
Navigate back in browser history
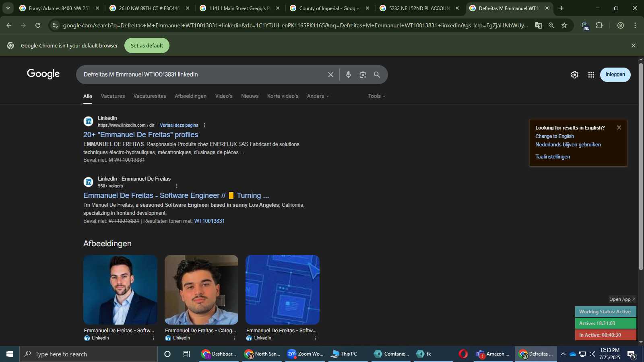(x=9, y=25)
